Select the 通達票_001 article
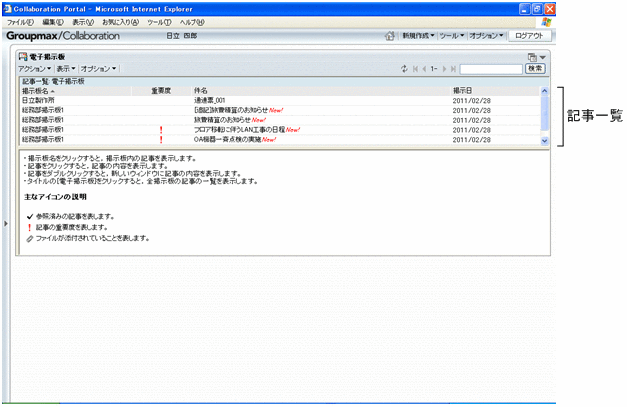627x407 pixels. click(x=210, y=101)
